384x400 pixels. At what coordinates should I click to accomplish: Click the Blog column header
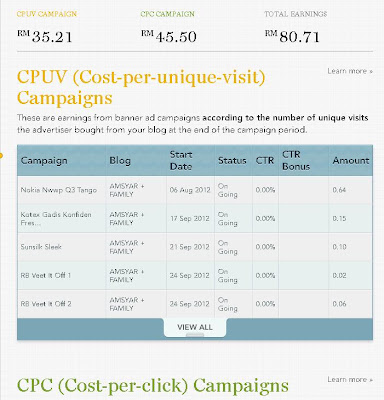point(120,160)
